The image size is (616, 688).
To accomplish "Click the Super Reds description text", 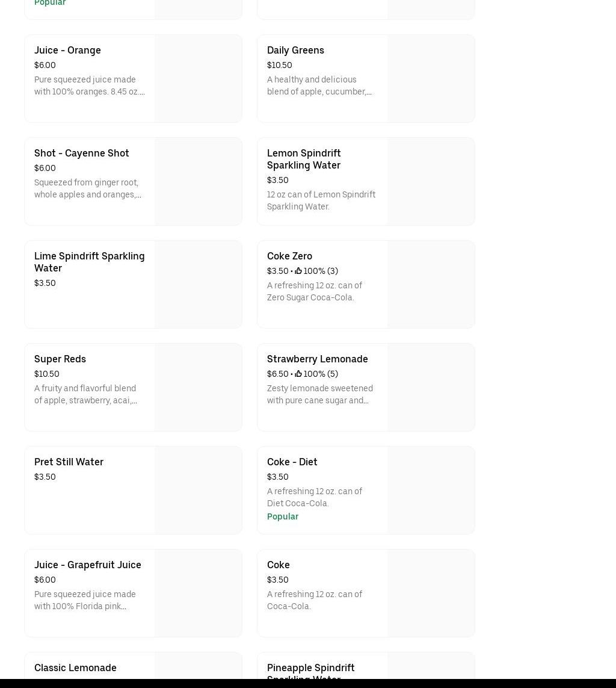I will tap(85, 394).
